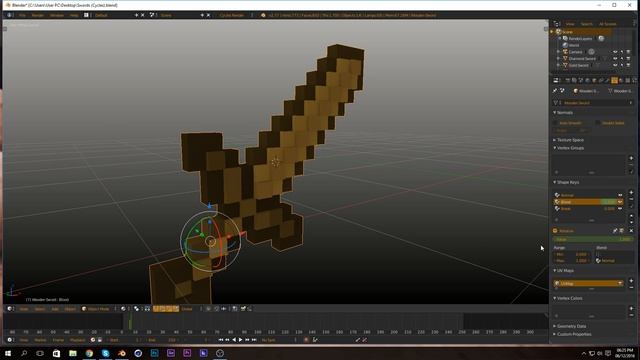The height and width of the screenshot is (360, 640).
Task: Open the Object menu in 3D view header
Action: click(70, 309)
